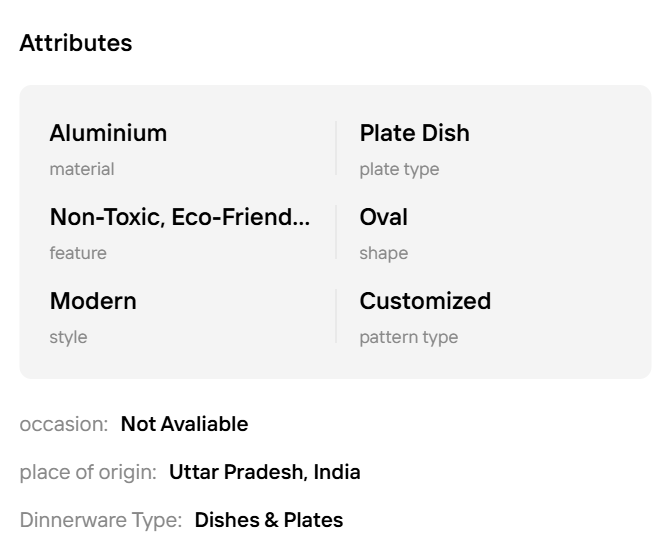Click the occasion label
This screenshot has width=667, height=549.
pos(64,424)
